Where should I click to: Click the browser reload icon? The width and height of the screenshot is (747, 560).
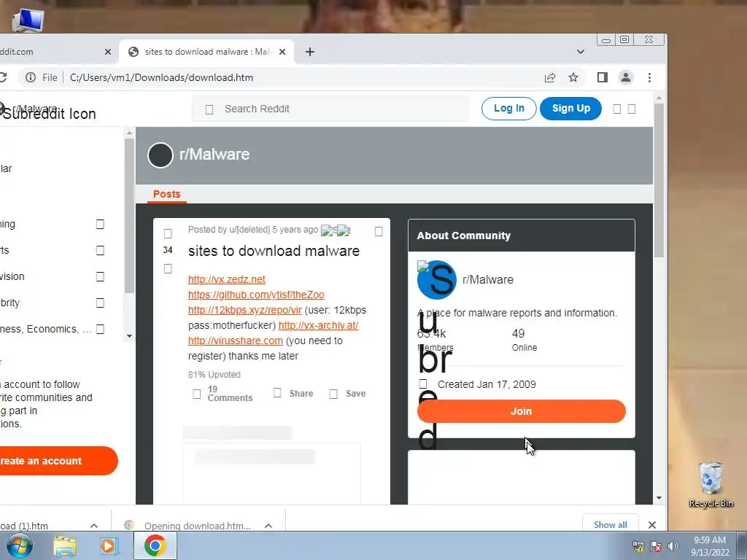[2, 77]
